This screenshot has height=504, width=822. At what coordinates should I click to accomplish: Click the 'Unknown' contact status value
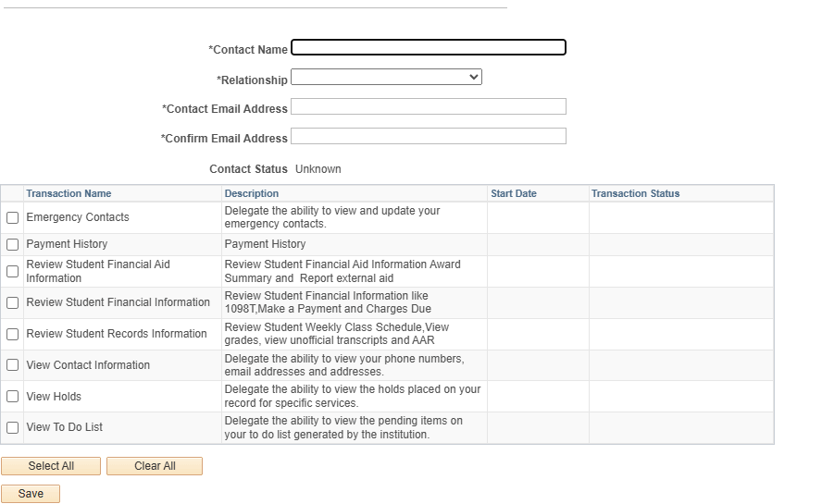pos(318,169)
